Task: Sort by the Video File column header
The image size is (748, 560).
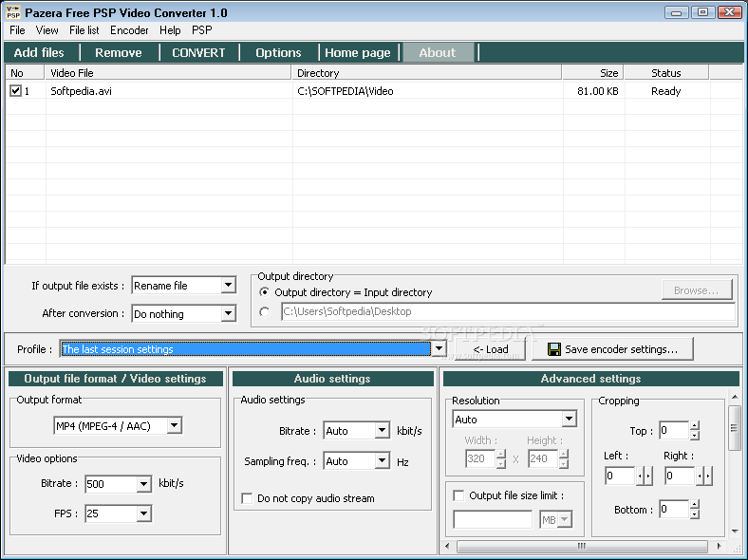Action: (x=168, y=73)
